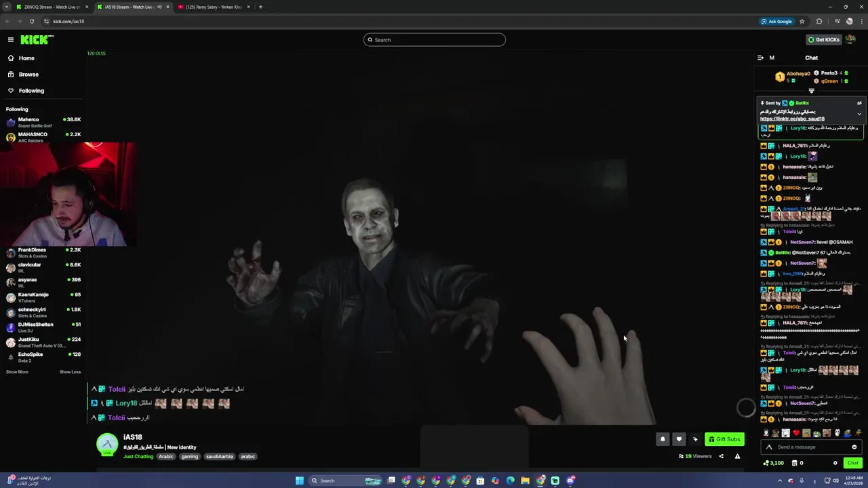Open schneckyirl channel in sidebar
Viewport: 868px width, 488px height.
pyautogui.click(x=42, y=312)
